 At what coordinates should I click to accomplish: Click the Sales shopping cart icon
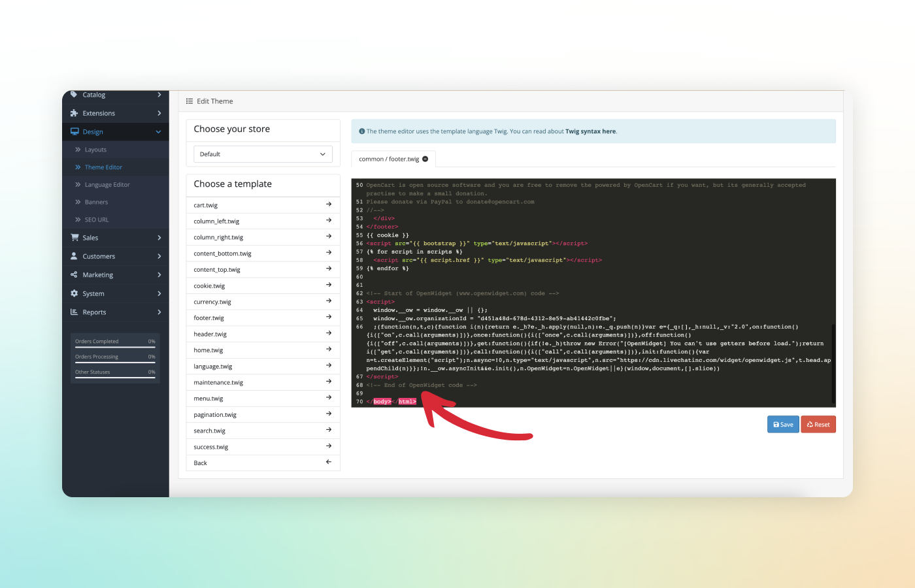[75, 238]
